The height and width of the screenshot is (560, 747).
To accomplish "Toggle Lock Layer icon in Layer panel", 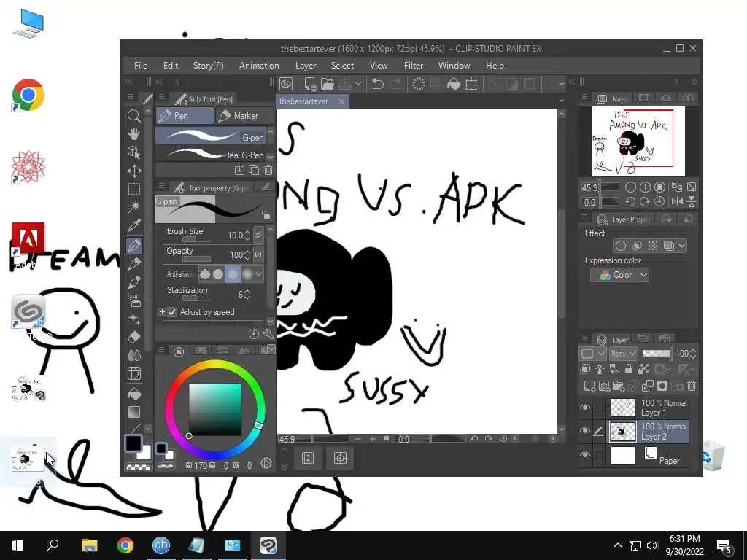I will 629,369.
